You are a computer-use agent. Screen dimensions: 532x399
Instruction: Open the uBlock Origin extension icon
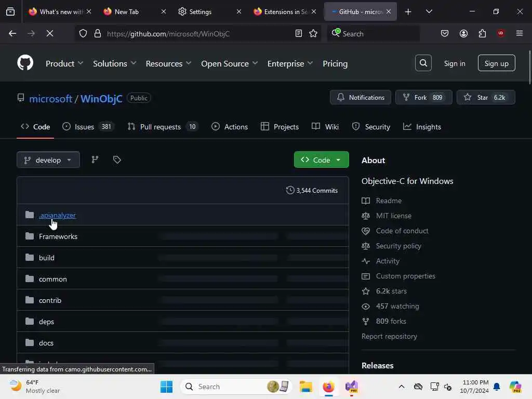tap(501, 33)
